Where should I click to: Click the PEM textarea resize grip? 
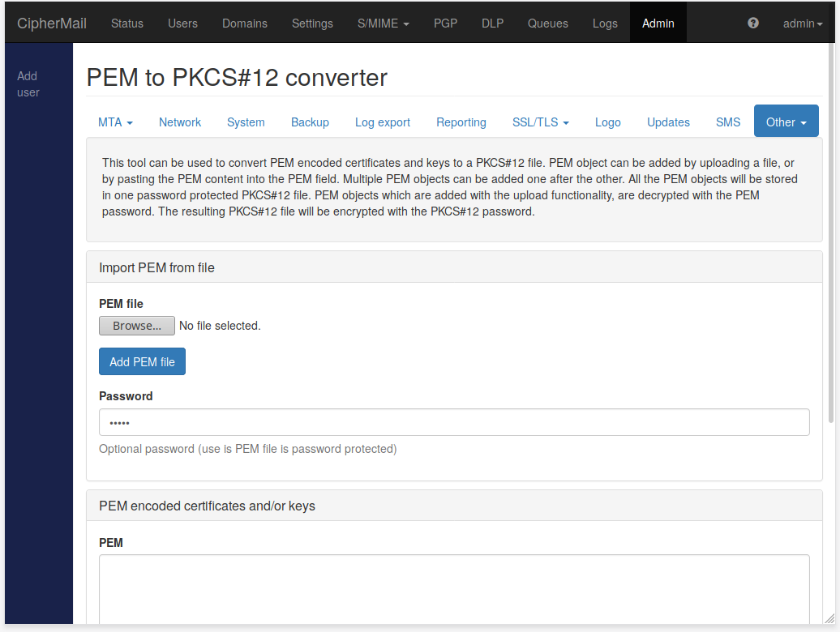pos(829,618)
